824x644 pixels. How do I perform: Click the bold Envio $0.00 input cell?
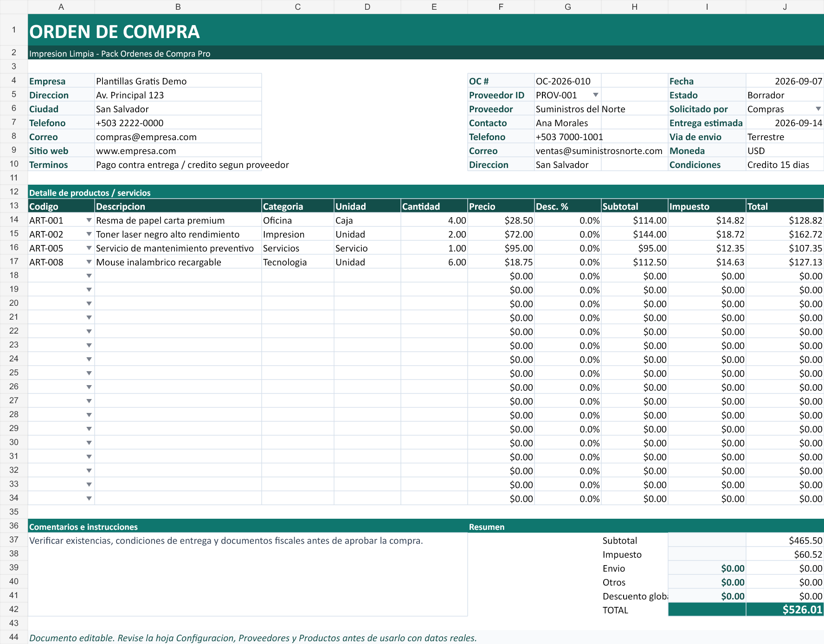click(707, 568)
